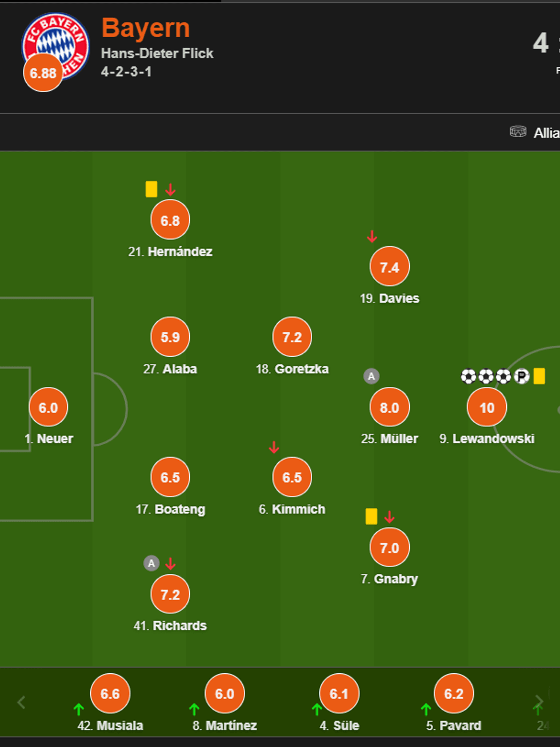Open substitute Süle's 6.1 rating circle
Screen dimensions: 560x747
click(339, 694)
